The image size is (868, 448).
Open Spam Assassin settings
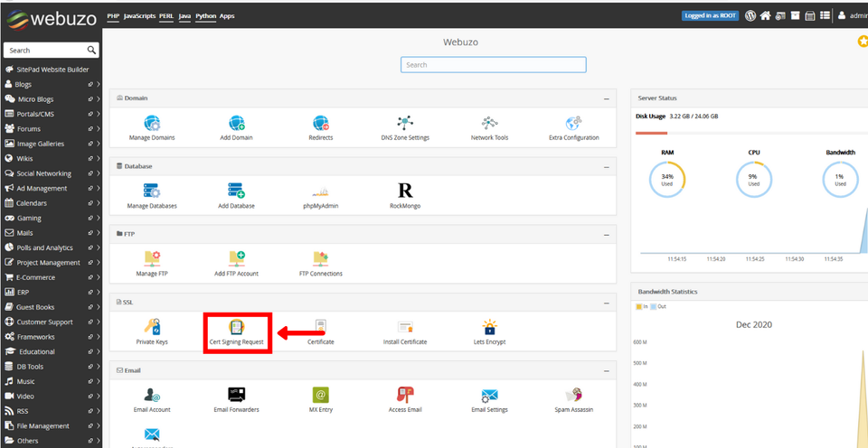(573, 399)
